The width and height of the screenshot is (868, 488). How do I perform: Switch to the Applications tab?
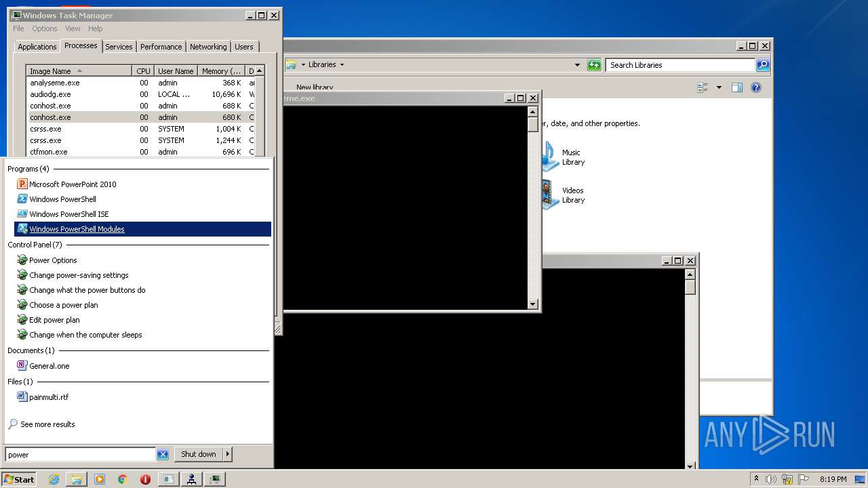pos(37,47)
